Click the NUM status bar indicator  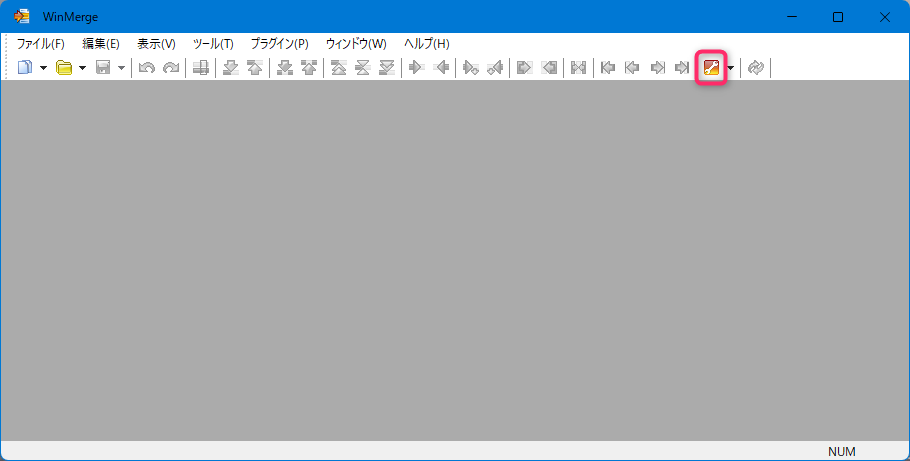tap(842, 452)
